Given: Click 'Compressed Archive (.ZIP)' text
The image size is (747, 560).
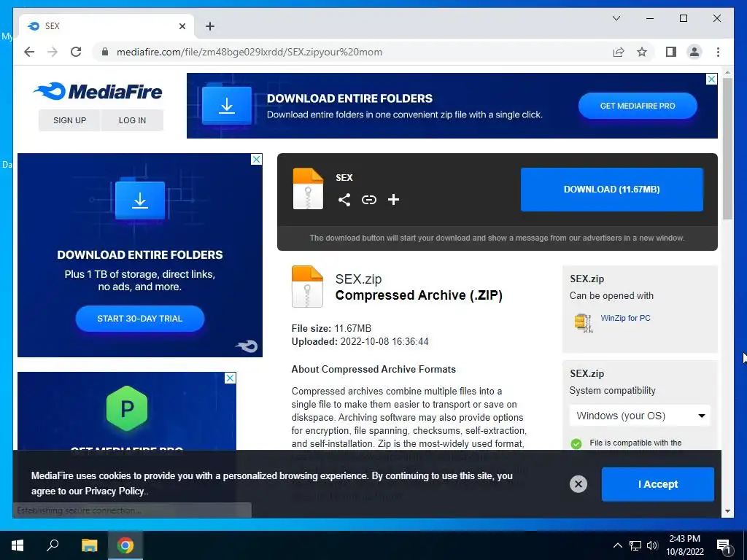Looking at the screenshot, I should [419, 295].
